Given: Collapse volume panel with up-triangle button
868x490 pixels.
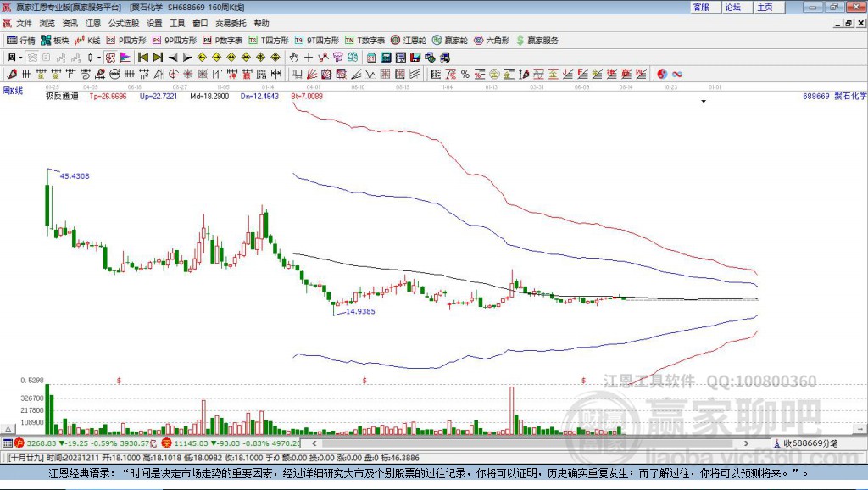Looking at the screenshot, I should [x=8, y=429].
